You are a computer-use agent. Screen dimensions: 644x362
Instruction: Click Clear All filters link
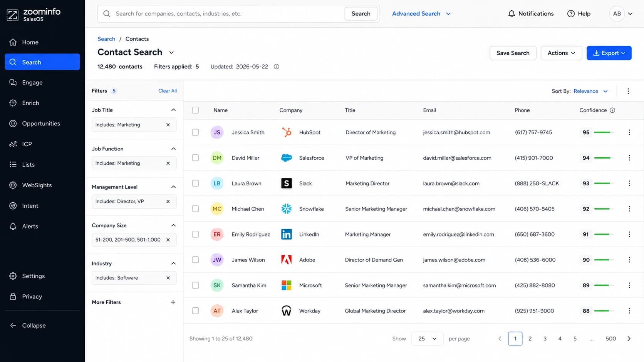point(168,91)
